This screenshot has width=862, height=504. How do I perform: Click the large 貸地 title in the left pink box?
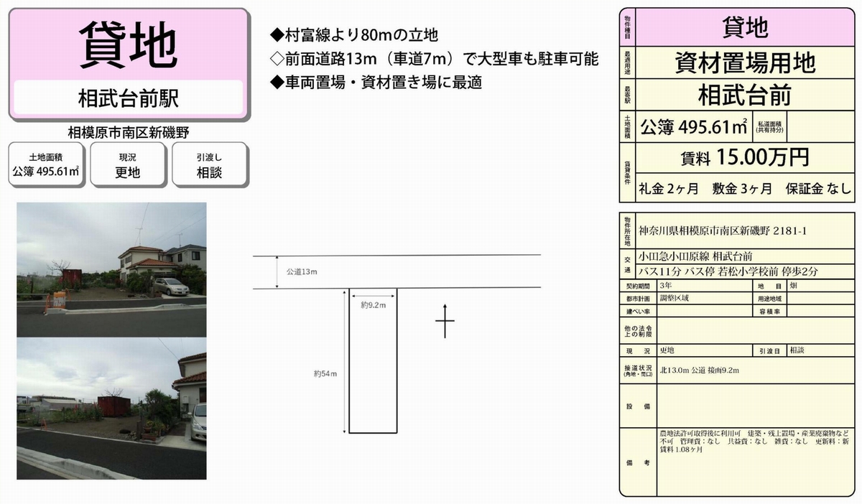(x=129, y=45)
